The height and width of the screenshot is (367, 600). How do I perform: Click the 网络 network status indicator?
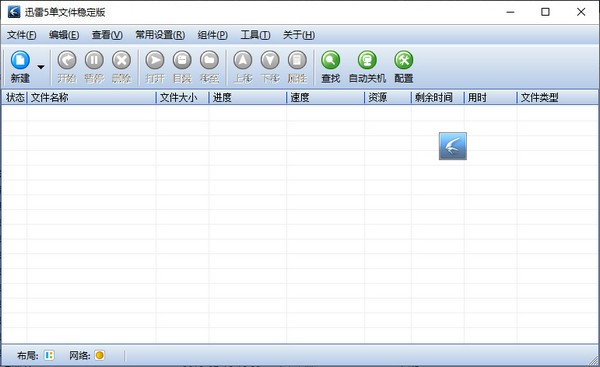coord(99,356)
